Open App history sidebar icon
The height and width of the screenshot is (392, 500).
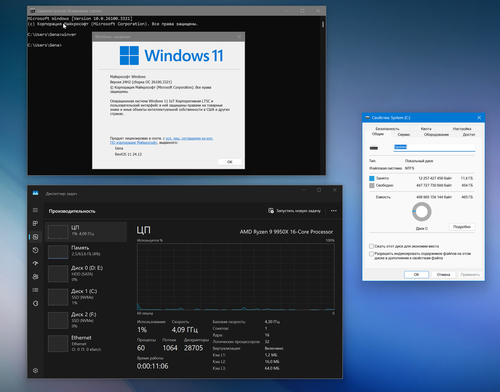(x=35, y=250)
